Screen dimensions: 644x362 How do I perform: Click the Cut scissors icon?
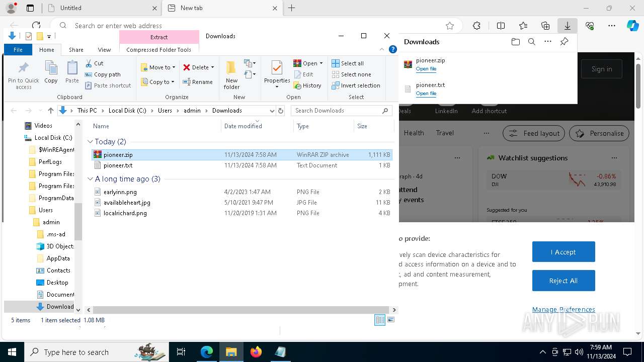[89, 63]
